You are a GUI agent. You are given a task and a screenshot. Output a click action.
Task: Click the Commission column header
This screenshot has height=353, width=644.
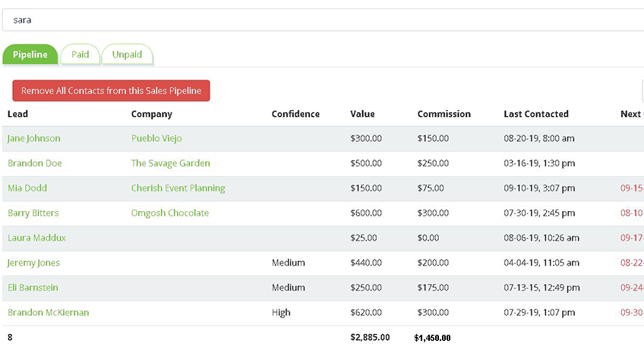444,114
